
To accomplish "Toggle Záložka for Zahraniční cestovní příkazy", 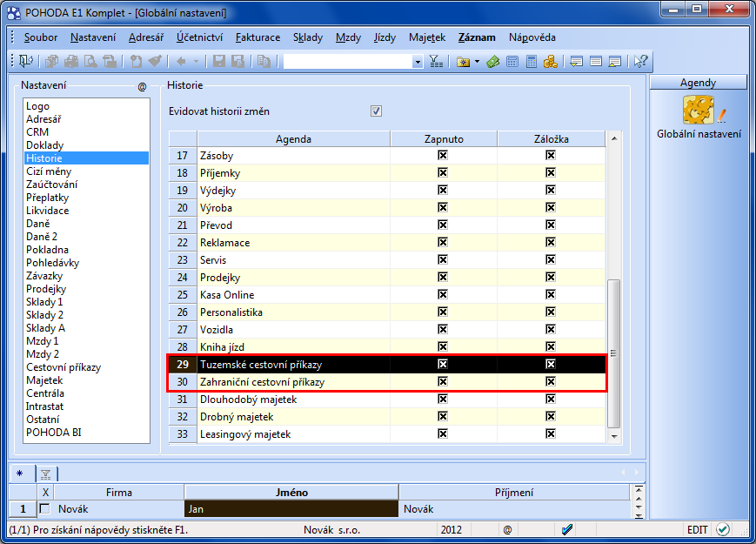I will click(x=551, y=381).
